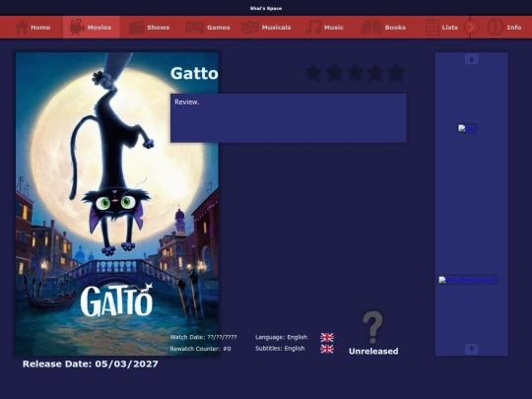The image size is (532, 399).
Task: Open the Home page from the navbar
Action: pyautogui.click(x=33, y=28)
